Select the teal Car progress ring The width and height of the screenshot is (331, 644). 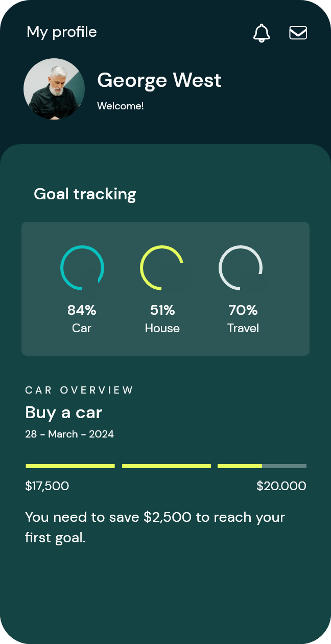click(82, 268)
